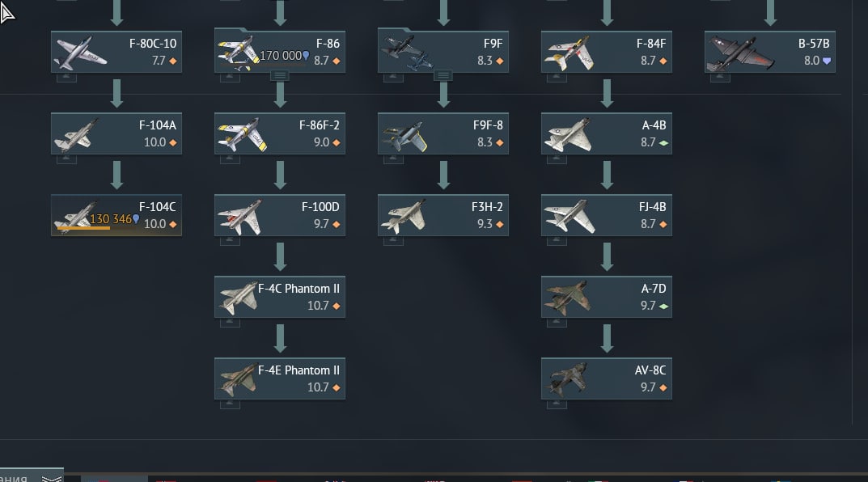Click the F-104A jet icon
868x482 pixels.
click(x=74, y=135)
